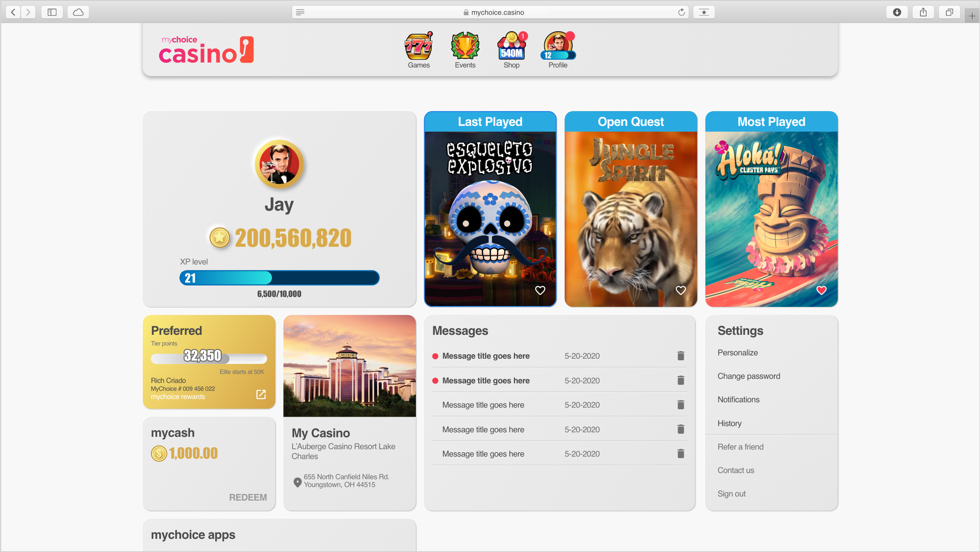
Task: Open the L'Auberge casino resort photo
Action: (x=350, y=366)
